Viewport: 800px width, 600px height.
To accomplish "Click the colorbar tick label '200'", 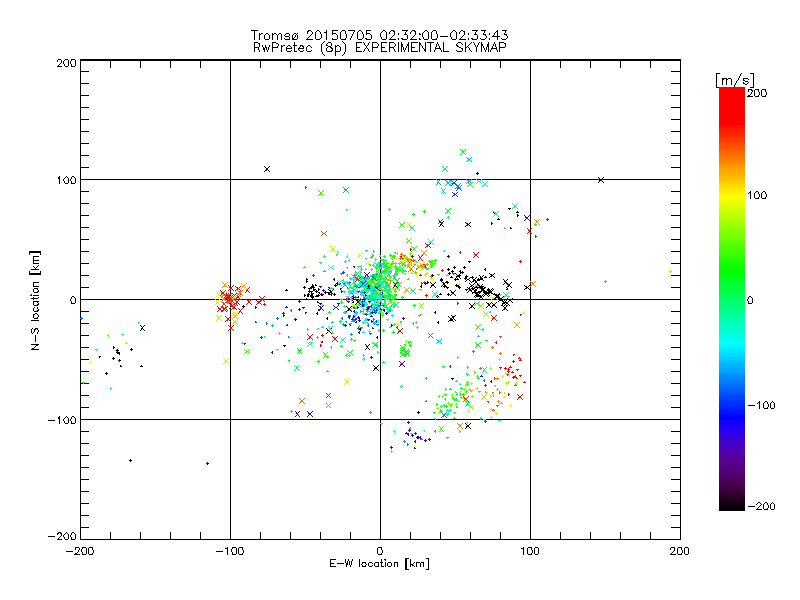I will (757, 93).
